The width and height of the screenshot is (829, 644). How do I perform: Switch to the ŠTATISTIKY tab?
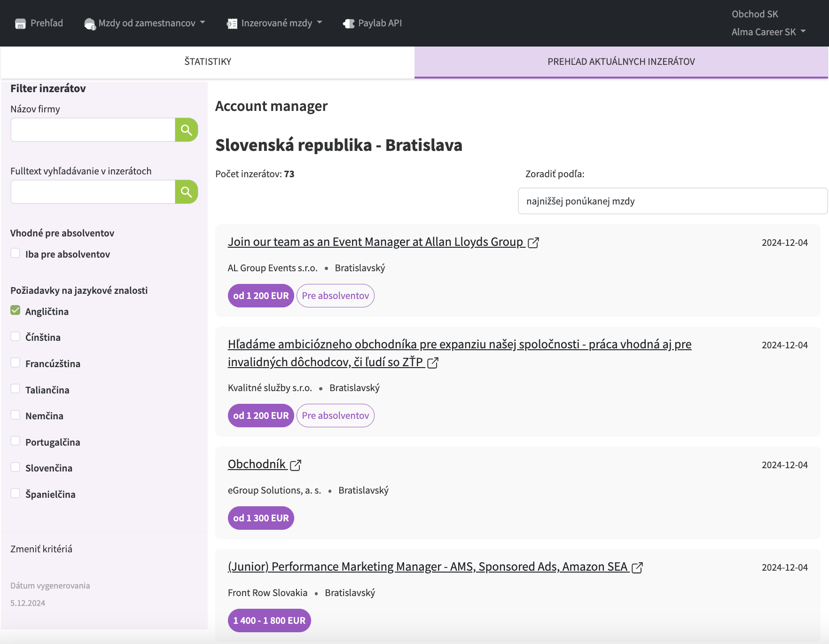click(x=207, y=62)
